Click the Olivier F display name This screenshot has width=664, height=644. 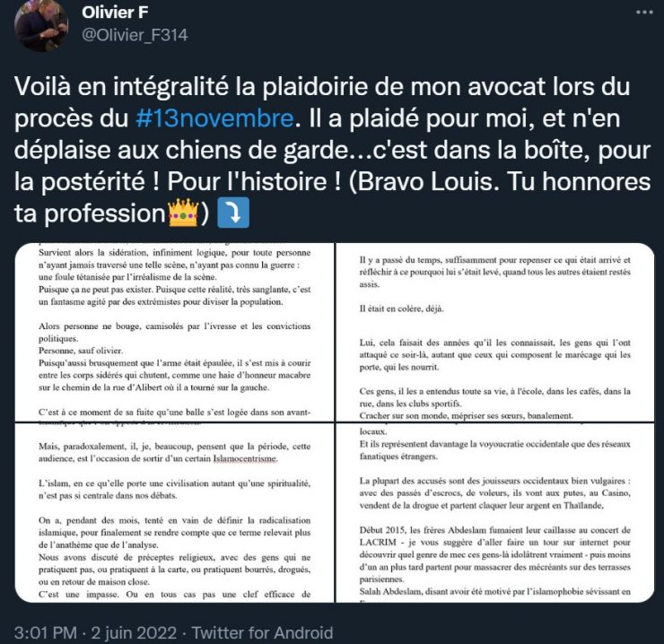point(115,13)
